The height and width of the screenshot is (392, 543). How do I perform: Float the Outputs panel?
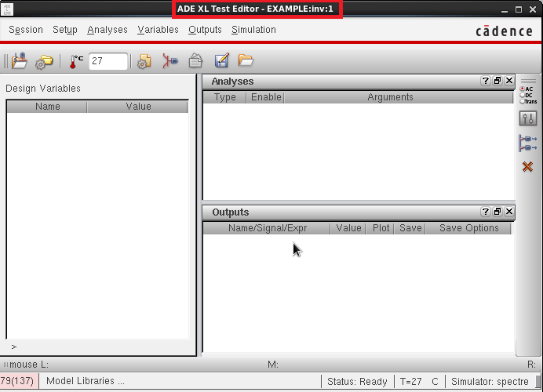pos(497,212)
